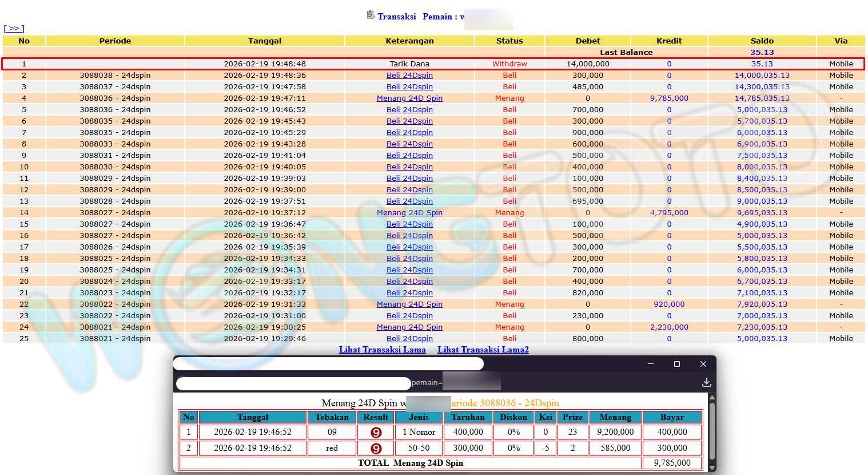Screen dimensions: 868x475
Task: Click the [>>] next page link
Action: point(14,29)
